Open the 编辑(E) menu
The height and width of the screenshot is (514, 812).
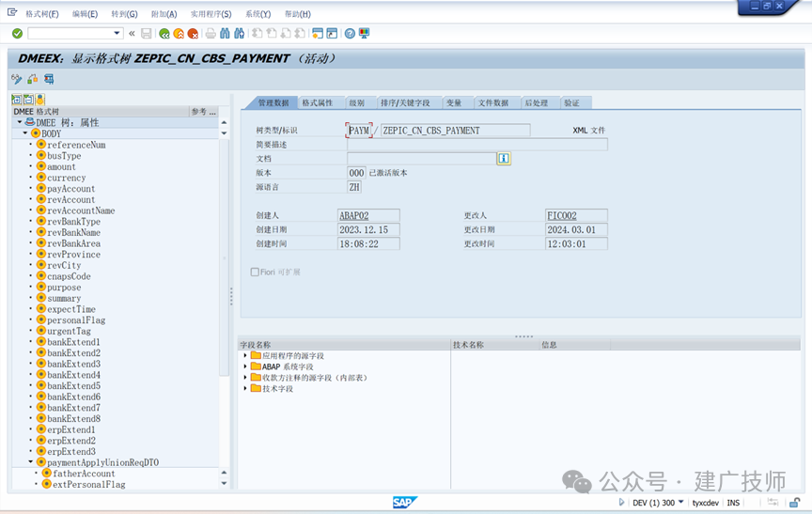click(x=85, y=14)
